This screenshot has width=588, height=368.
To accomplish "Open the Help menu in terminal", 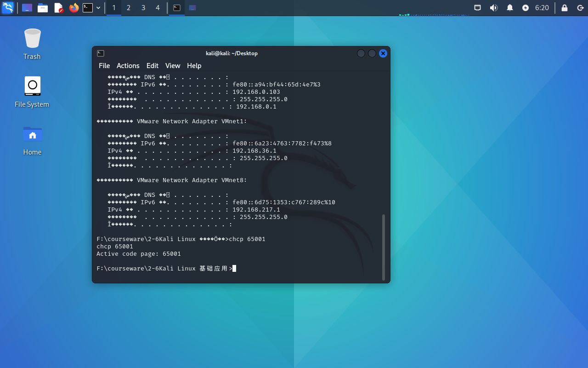I will 194,66.
